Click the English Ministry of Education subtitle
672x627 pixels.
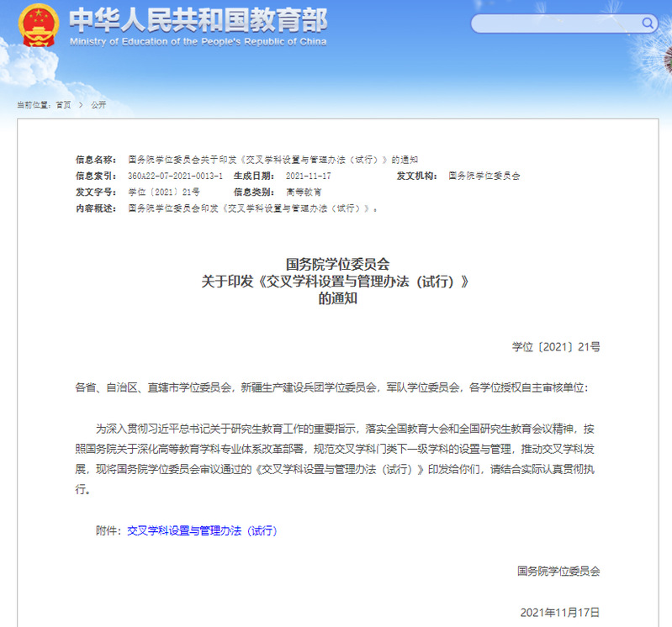point(198,41)
